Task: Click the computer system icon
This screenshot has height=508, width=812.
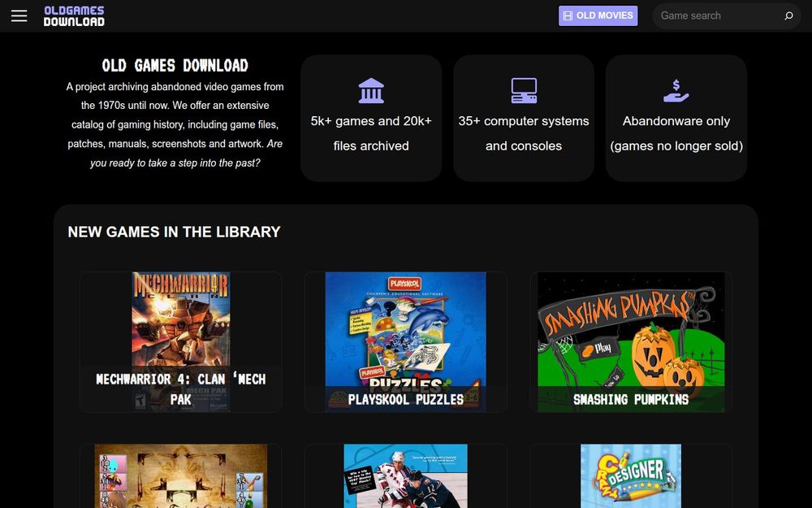Action: click(x=524, y=91)
